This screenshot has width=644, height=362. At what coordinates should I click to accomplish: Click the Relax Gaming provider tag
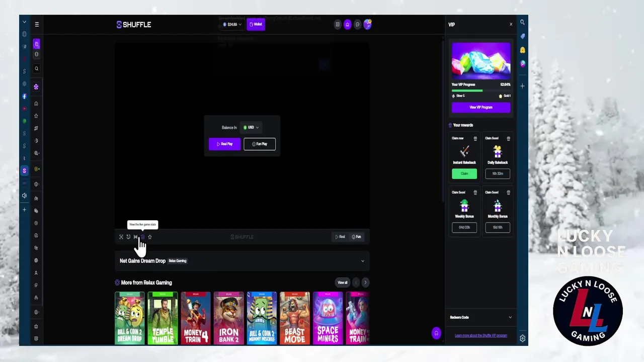pyautogui.click(x=178, y=261)
